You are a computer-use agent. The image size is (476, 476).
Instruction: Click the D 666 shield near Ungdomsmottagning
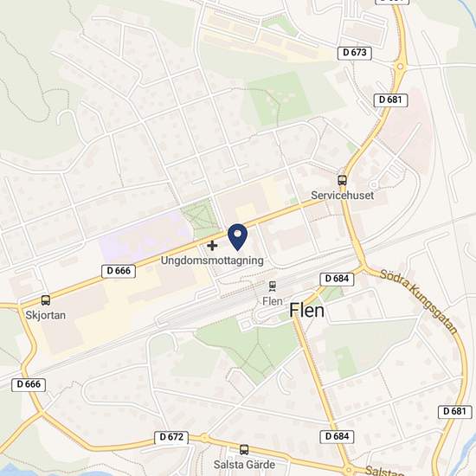[x=119, y=271]
